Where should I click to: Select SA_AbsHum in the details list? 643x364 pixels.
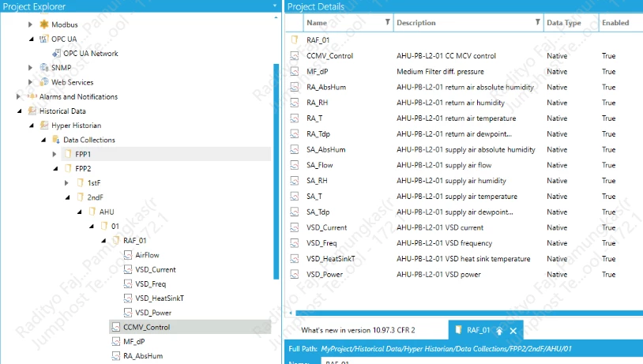(x=326, y=149)
